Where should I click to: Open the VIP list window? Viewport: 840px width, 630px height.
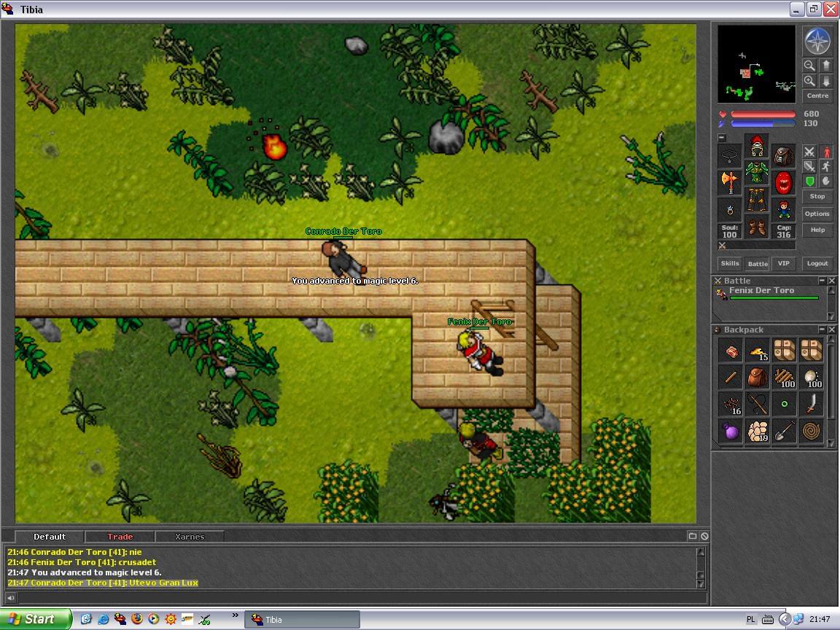(x=784, y=263)
